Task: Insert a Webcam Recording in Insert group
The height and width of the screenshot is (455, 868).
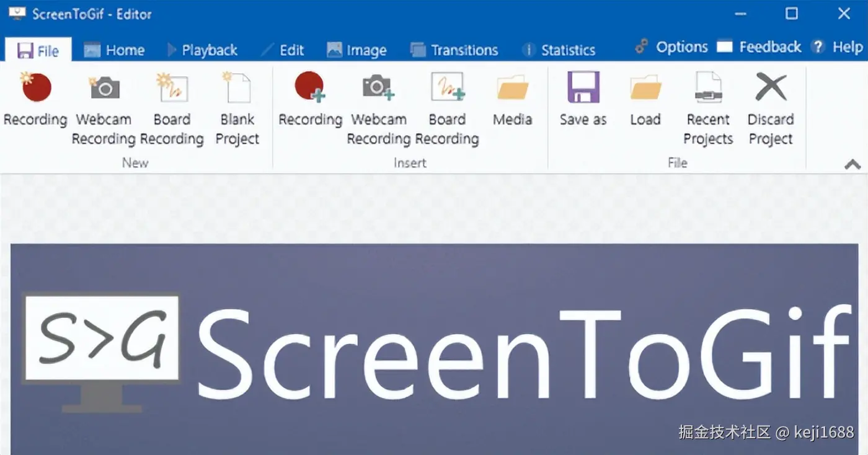Action: pos(379,110)
